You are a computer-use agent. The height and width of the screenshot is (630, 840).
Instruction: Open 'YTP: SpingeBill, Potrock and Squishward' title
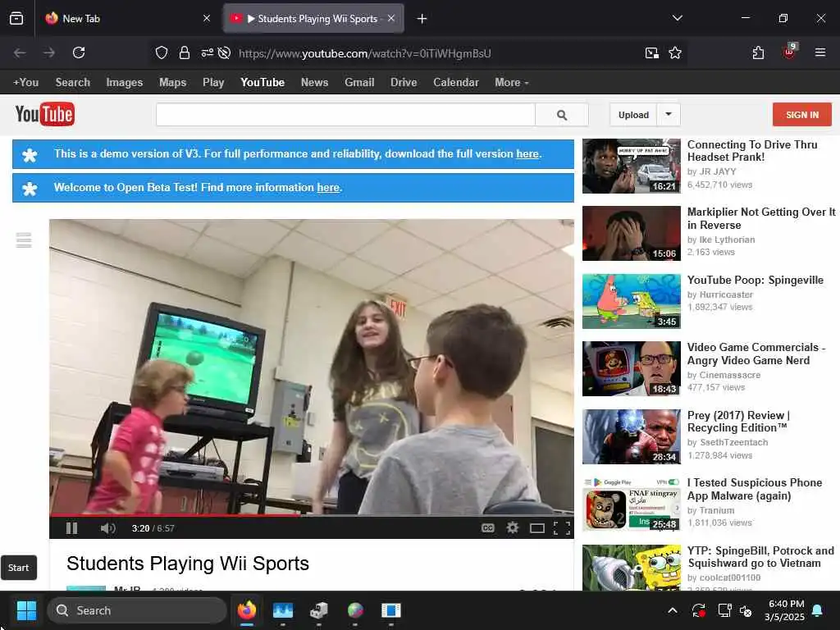coord(760,557)
